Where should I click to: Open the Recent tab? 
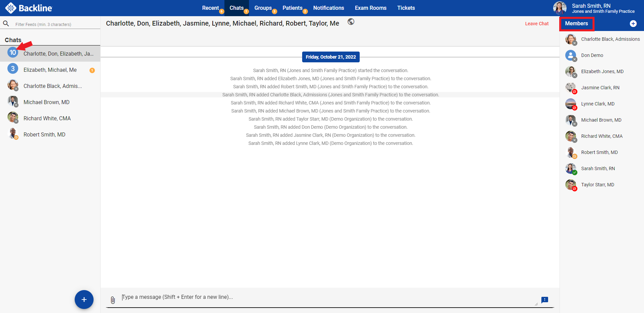click(210, 8)
